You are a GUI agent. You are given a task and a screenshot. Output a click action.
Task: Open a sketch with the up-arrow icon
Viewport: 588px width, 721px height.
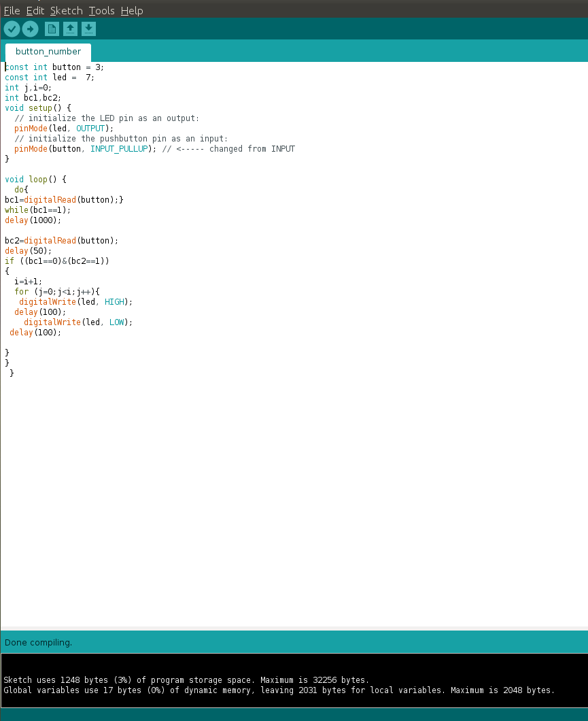(x=70, y=29)
